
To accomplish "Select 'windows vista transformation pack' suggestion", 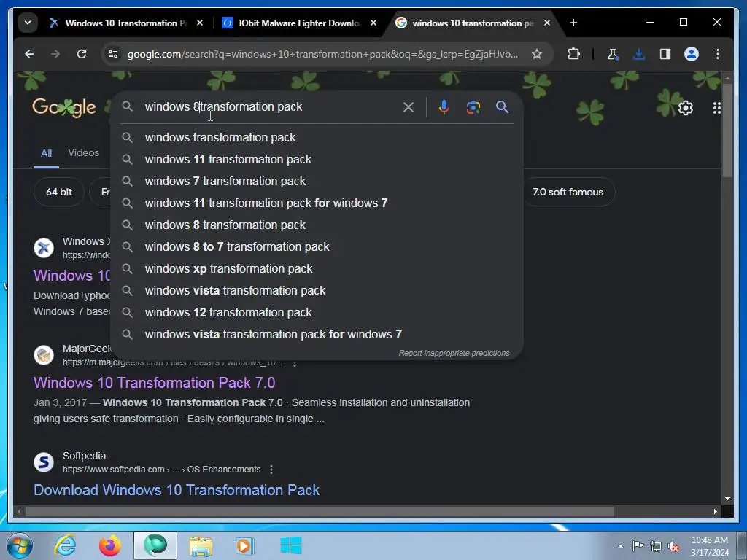I will [317, 291].
